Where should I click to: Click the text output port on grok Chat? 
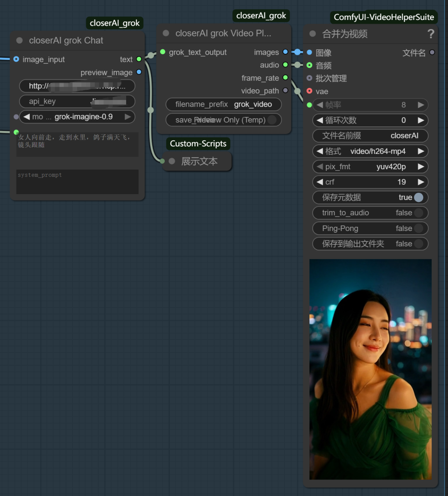pos(139,59)
